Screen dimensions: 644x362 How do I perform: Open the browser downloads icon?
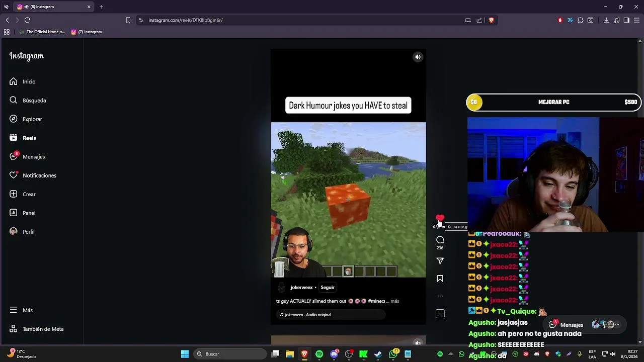tap(606, 20)
